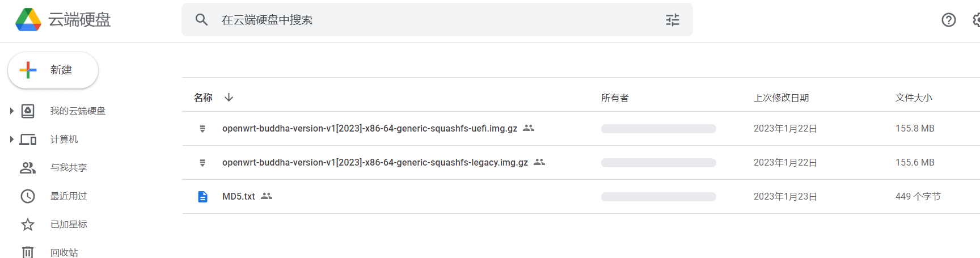Select the openwrt squashfs-legacy.img.gz file
The width and height of the screenshot is (980, 258).
click(374, 163)
